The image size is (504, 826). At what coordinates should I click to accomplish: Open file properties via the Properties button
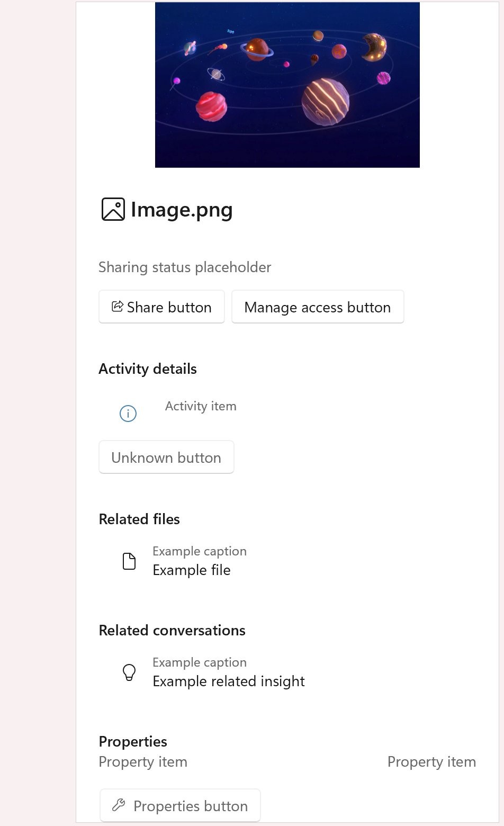[179, 805]
